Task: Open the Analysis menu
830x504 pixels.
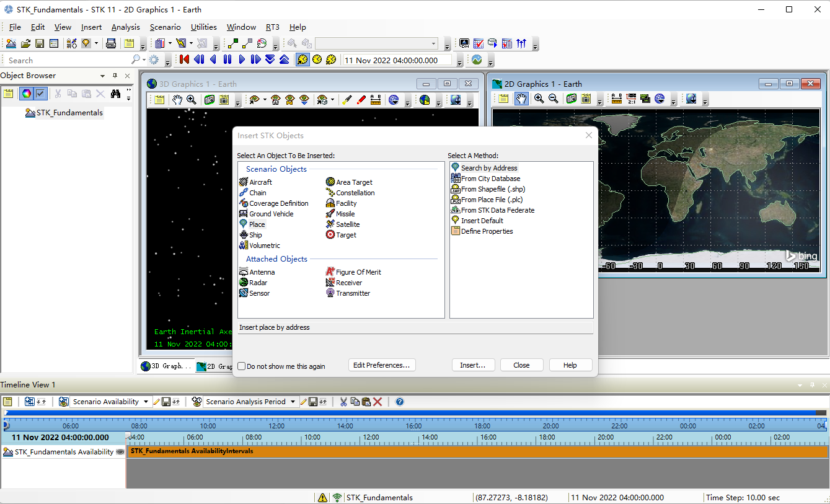Action: 125,27
